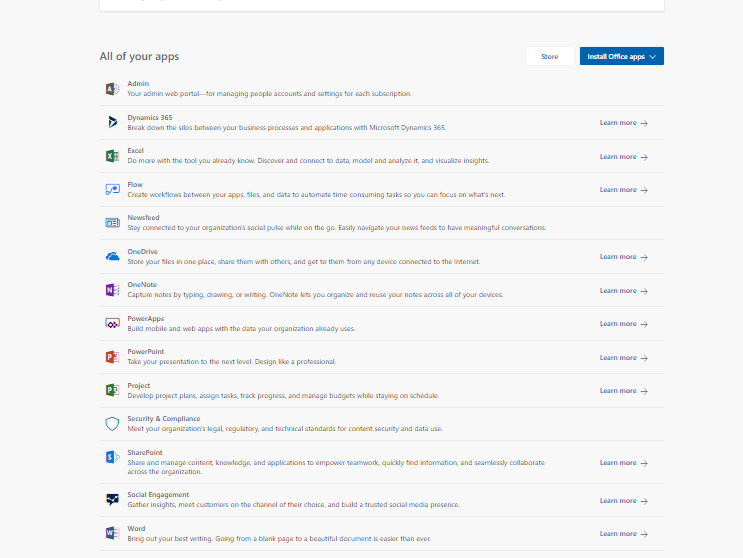
Task: Open the PowerApps icon
Action: pyautogui.click(x=112, y=324)
